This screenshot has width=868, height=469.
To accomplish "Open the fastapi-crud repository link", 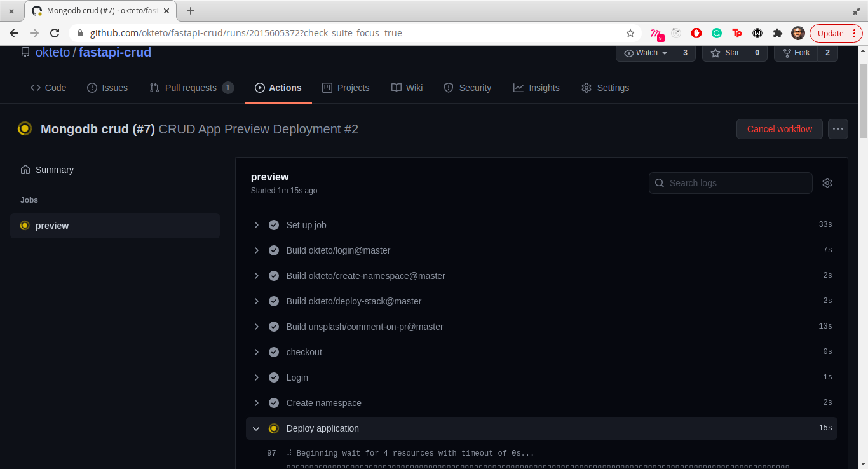I will pos(115,52).
